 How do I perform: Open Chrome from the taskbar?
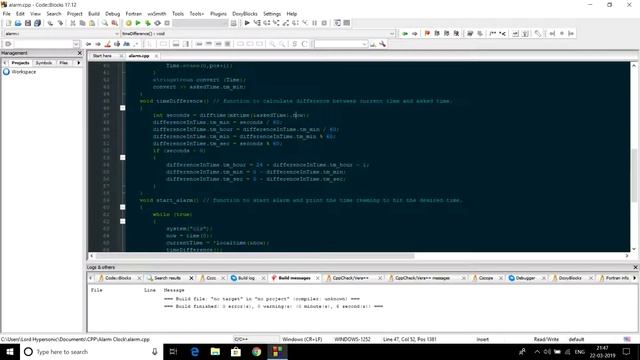click(256, 352)
